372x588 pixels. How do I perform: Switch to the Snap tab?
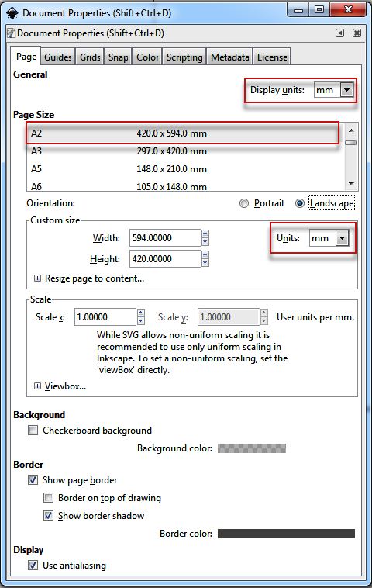(x=118, y=57)
